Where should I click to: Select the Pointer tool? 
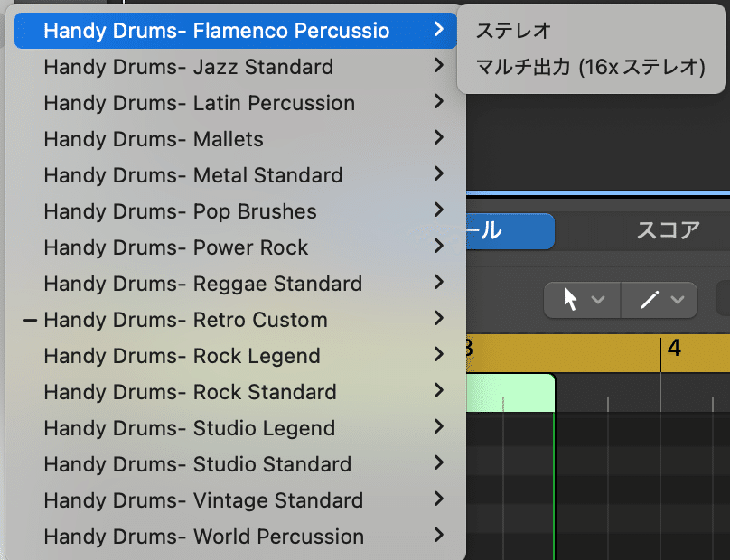click(569, 299)
